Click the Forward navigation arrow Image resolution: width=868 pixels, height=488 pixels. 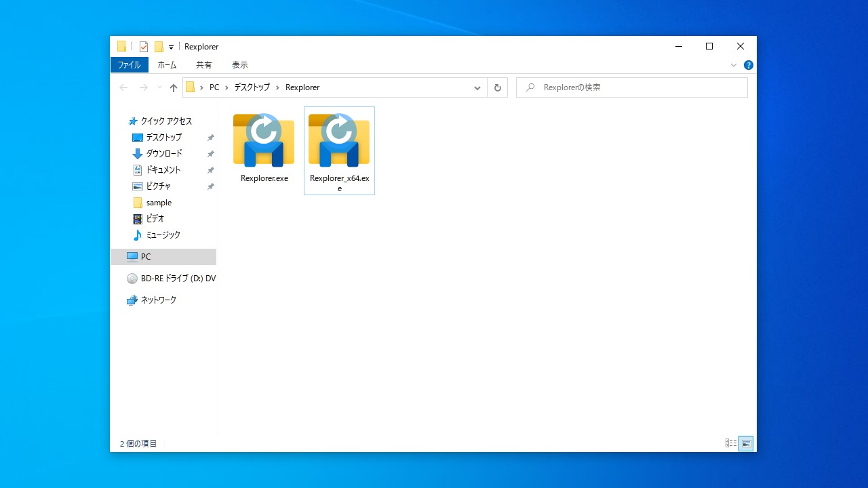coord(143,87)
